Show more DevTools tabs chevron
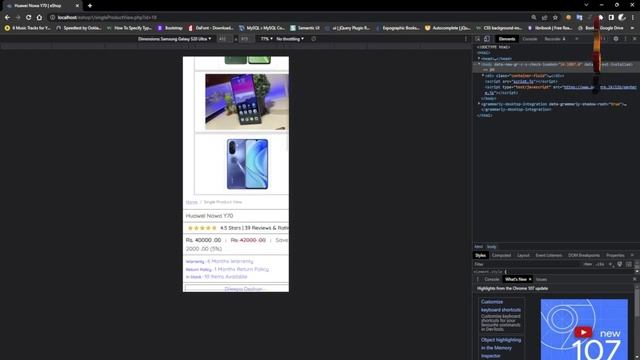The width and height of the screenshot is (640, 360). 577,39
